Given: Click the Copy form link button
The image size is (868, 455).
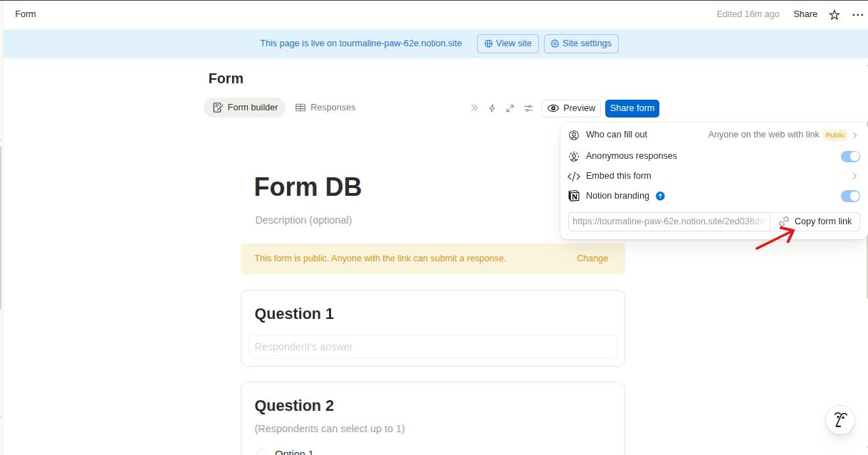Looking at the screenshot, I should click(x=815, y=221).
